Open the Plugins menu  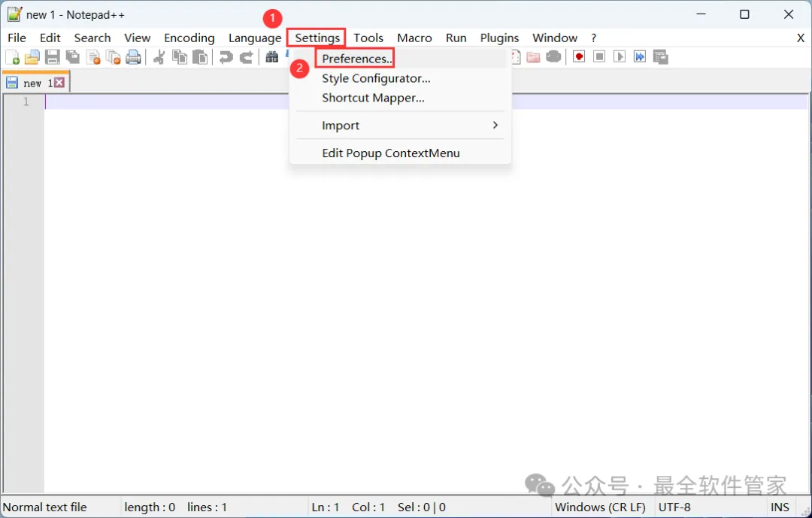(500, 38)
